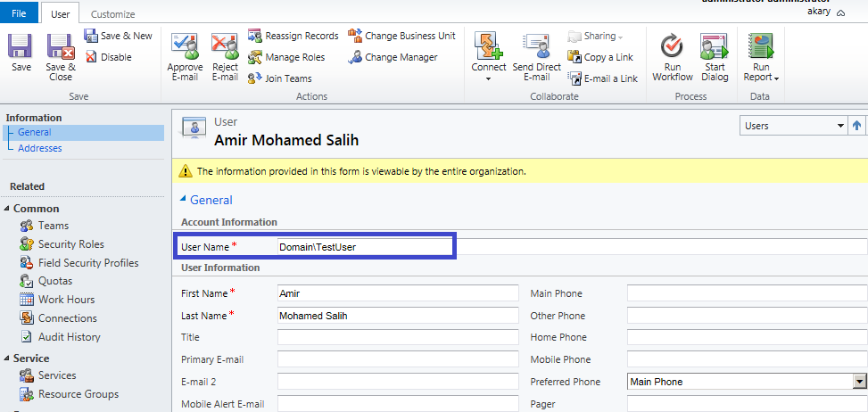Expand the Preferred Phone combo box

click(x=859, y=382)
